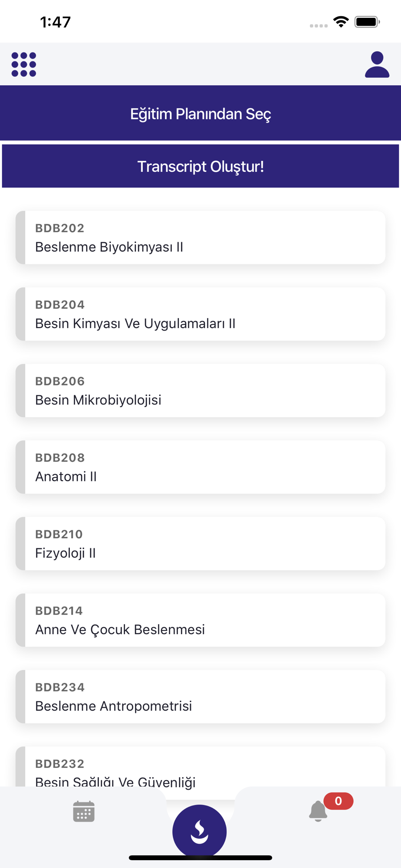Screen dimensions: 401x868
Task: Tap the Wi-Fi status icon
Action: 341,22
